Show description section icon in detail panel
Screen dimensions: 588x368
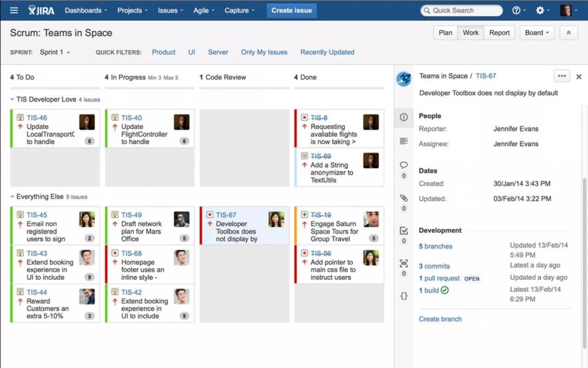pyautogui.click(x=404, y=141)
